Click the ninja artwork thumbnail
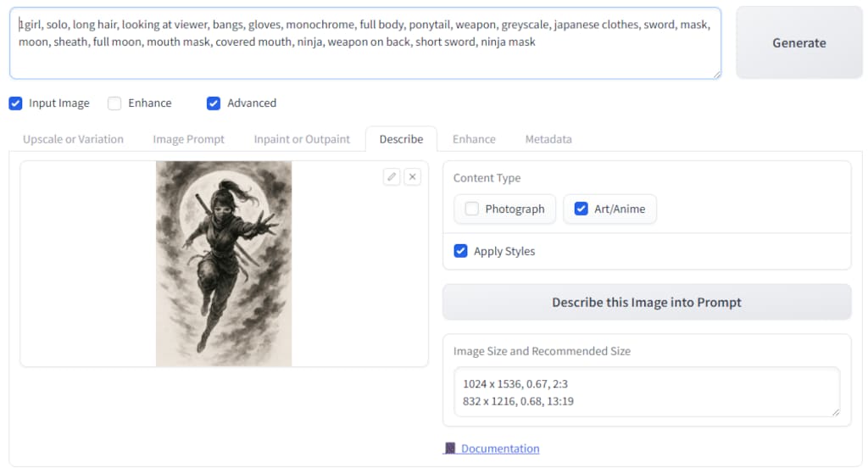 224,264
